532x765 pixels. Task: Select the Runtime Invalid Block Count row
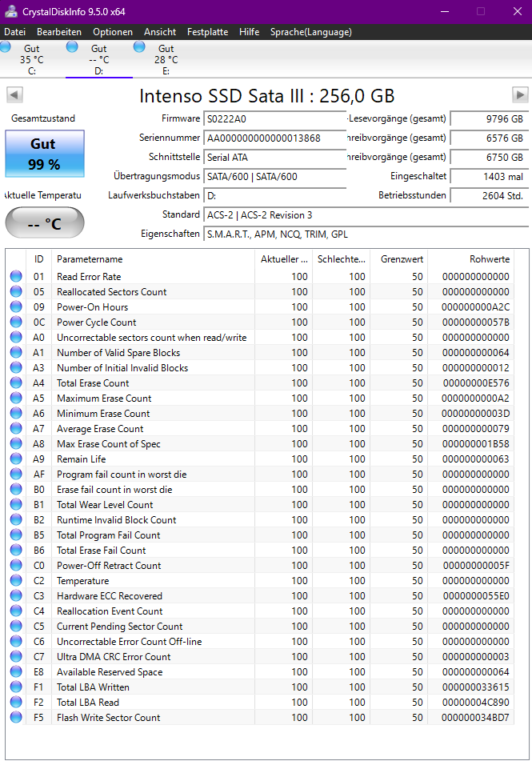[x=260, y=519]
